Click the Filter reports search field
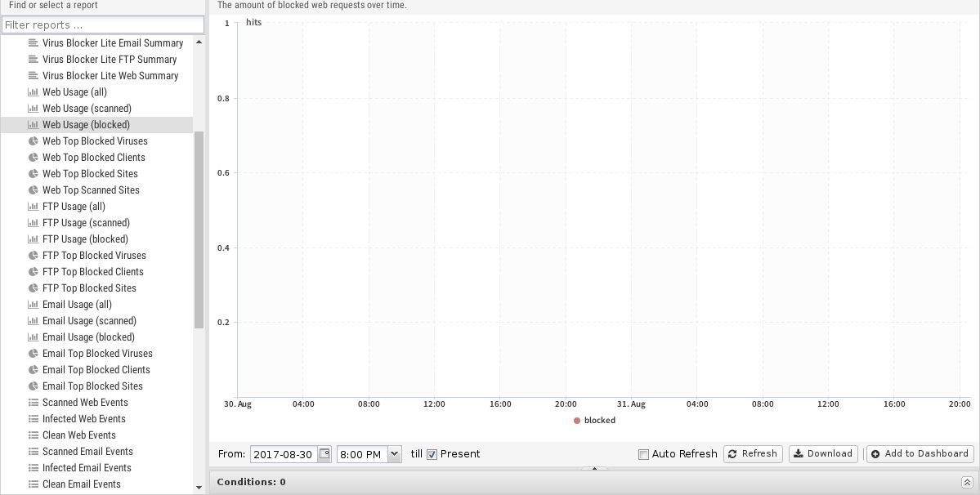 click(103, 25)
